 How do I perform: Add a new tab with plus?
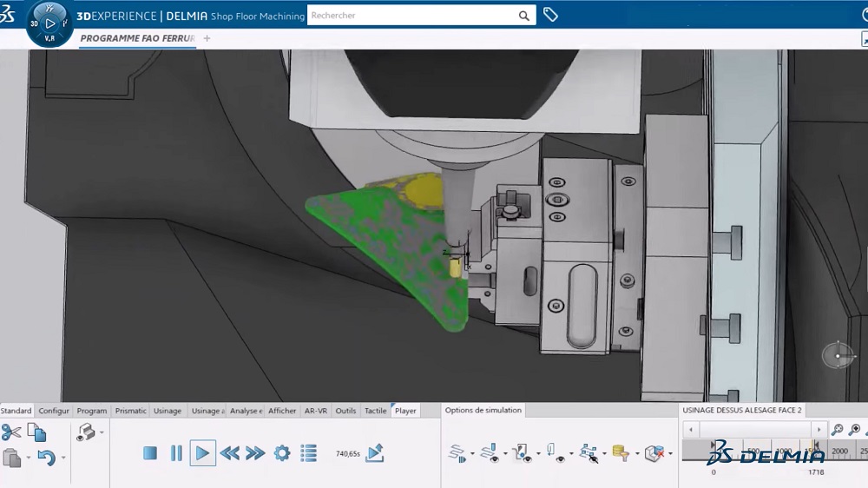pyautogui.click(x=207, y=38)
